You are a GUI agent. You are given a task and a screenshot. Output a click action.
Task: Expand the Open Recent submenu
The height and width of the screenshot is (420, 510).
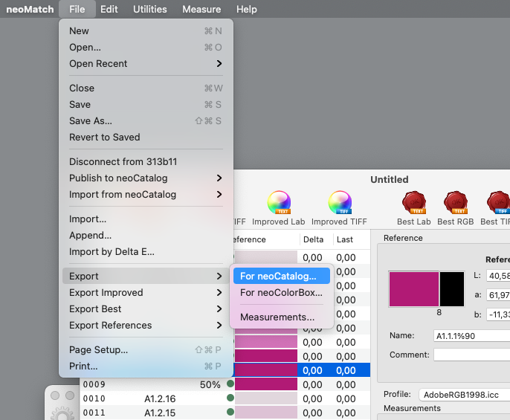[146, 63]
